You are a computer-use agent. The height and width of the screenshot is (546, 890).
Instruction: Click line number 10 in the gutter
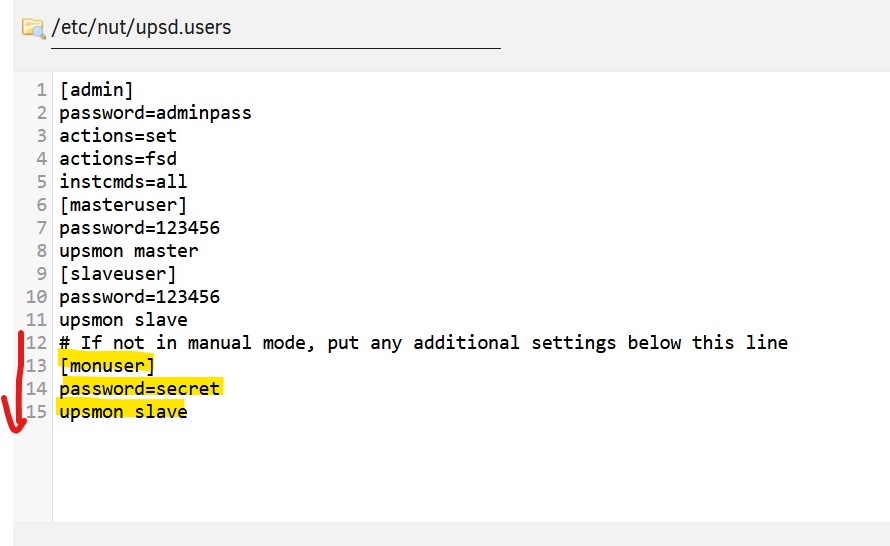click(x=36, y=297)
